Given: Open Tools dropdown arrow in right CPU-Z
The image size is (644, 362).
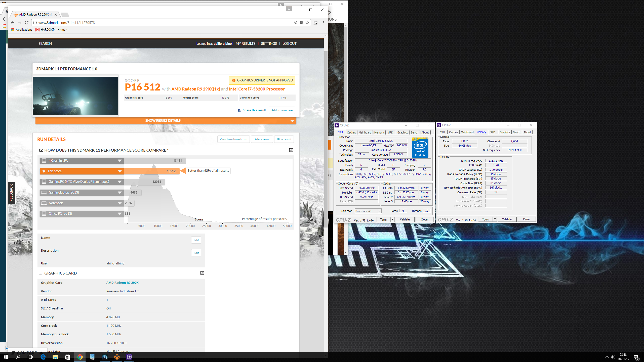Looking at the screenshot, I should click(x=494, y=219).
